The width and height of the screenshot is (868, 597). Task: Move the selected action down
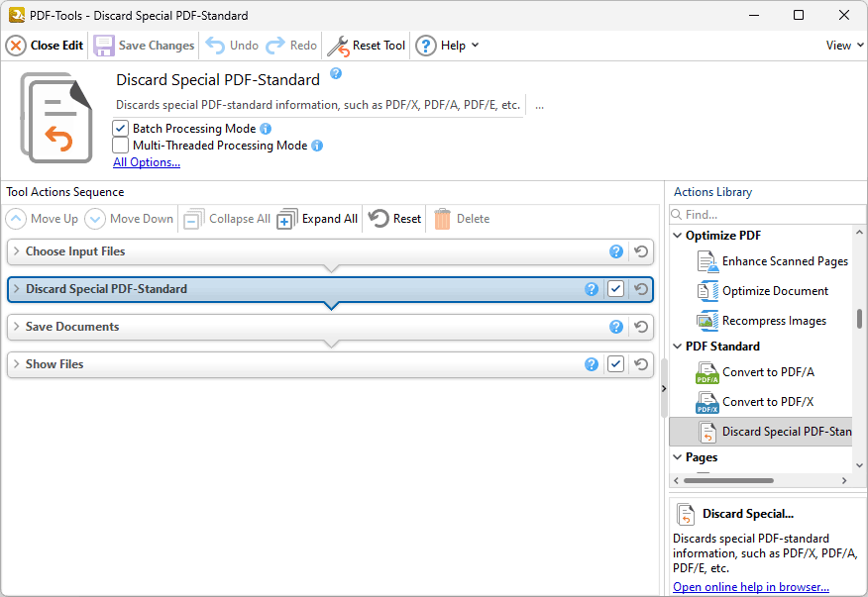tap(129, 219)
